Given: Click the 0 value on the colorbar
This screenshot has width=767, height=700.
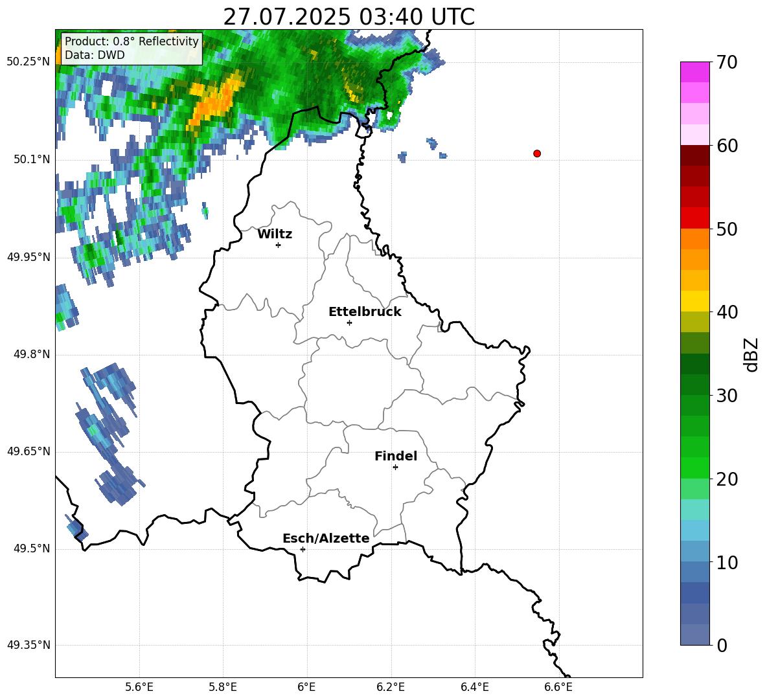Looking at the screenshot, I should (x=722, y=646).
